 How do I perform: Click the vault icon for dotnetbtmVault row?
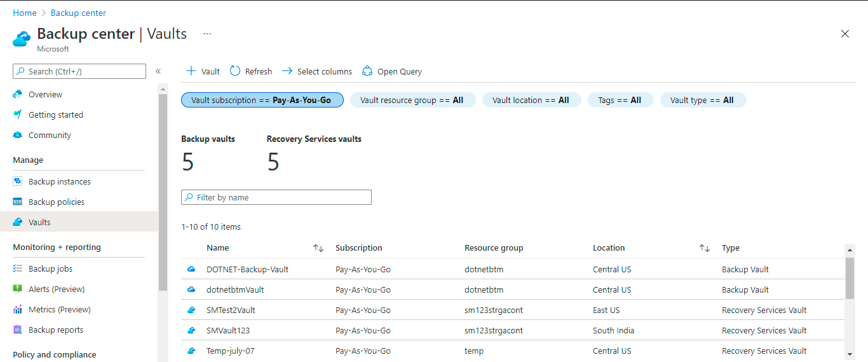click(191, 289)
